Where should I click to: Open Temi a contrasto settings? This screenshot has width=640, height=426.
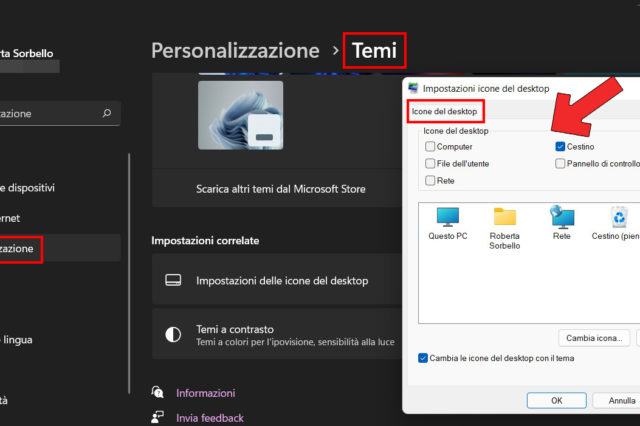pos(277,334)
